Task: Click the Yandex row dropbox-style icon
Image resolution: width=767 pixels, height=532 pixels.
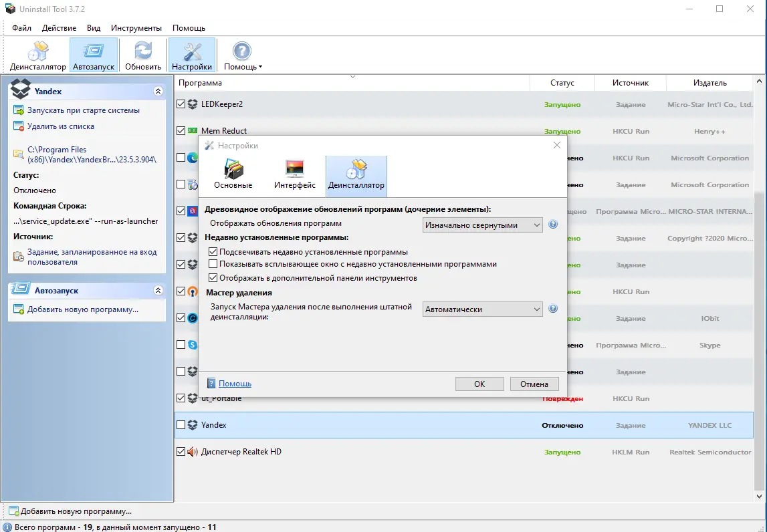Action: [x=193, y=425]
